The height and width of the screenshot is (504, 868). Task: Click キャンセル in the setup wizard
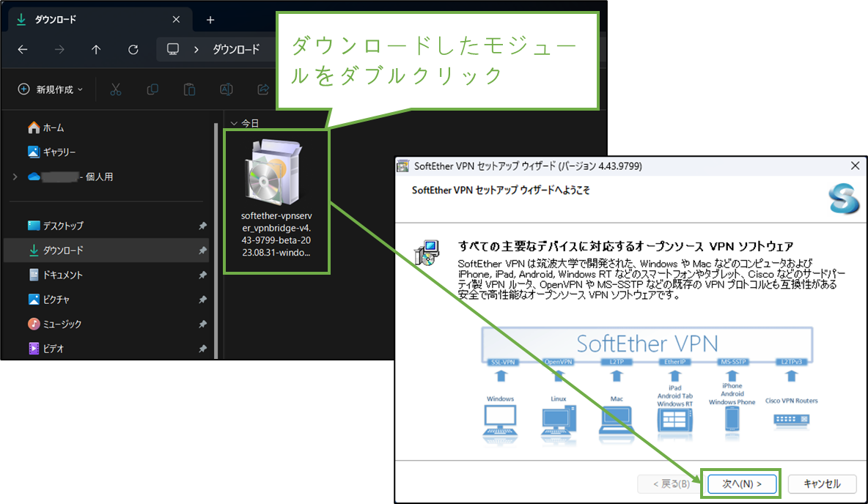pos(822,483)
